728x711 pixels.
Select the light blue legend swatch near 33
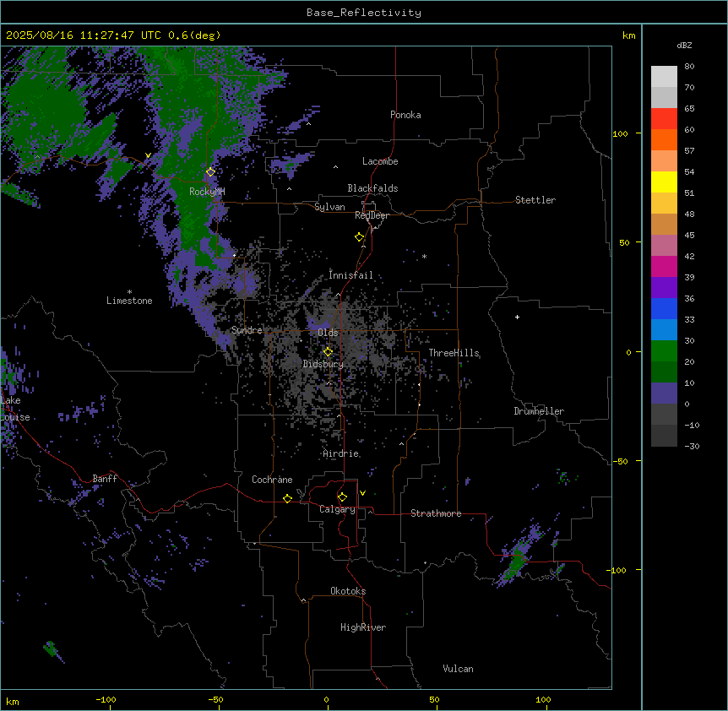664,329
